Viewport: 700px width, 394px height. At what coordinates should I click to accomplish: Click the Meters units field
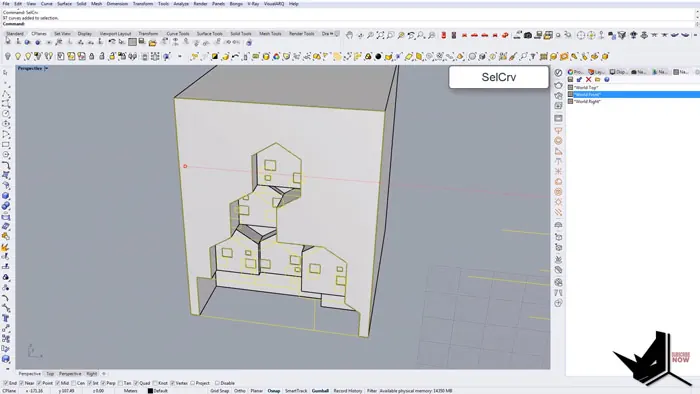tap(130, 391)
